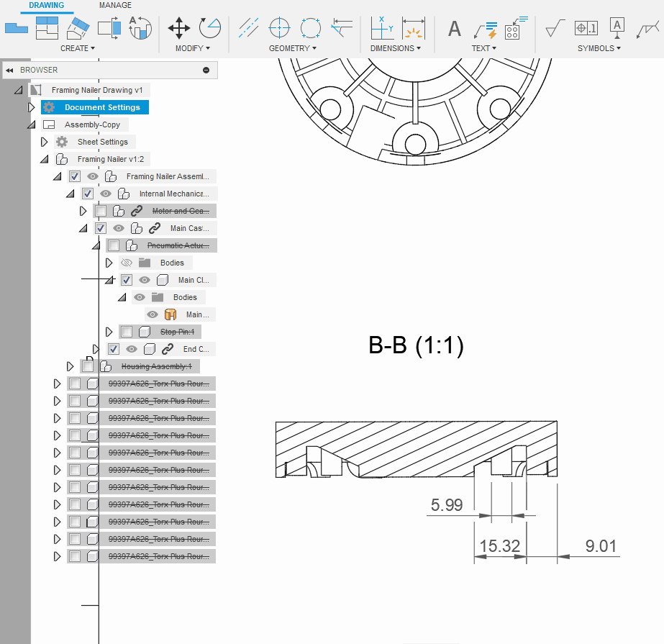Select the Main... body cylinder icon
Viewport: 664px width, 644px height.
click(x=170, y=314)
